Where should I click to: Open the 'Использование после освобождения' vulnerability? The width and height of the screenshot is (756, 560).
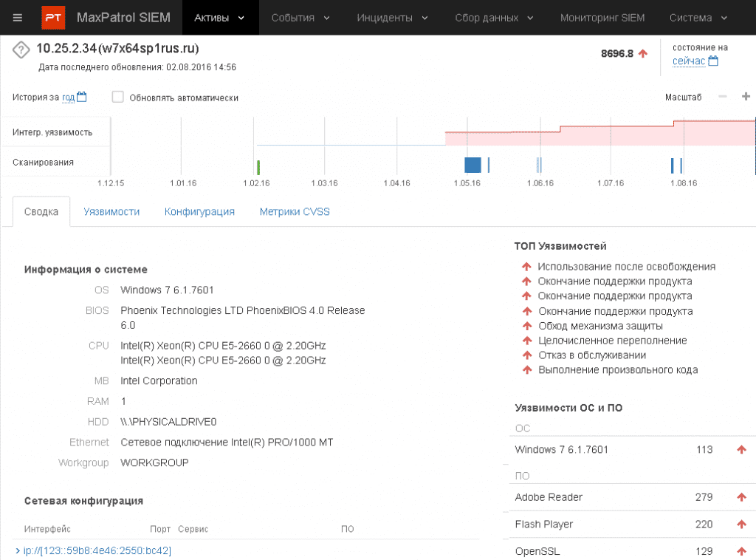coord(626,267)
